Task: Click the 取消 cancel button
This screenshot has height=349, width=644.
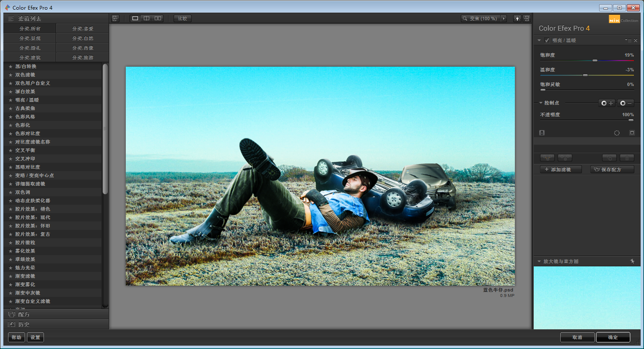Action: point(577,337)
